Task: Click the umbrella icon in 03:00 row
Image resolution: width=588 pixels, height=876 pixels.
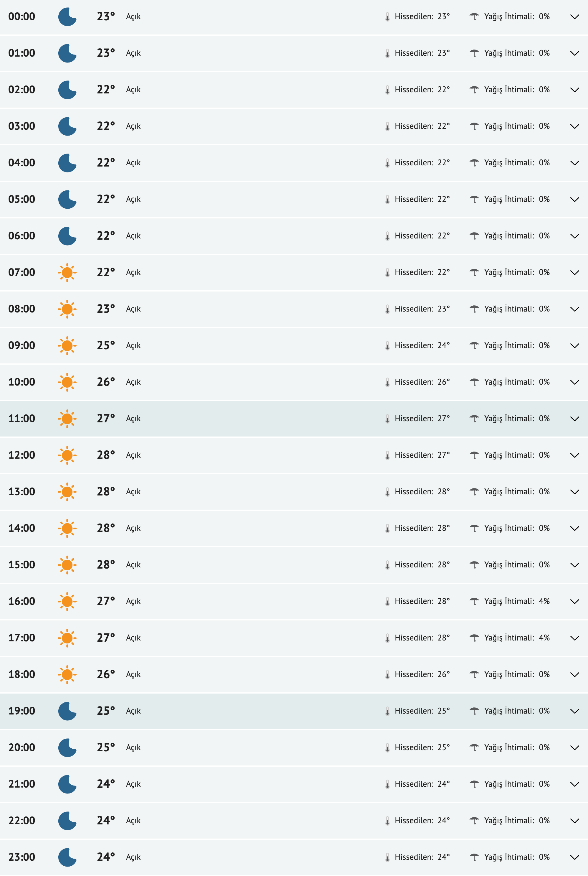Action: click(474, 126)
